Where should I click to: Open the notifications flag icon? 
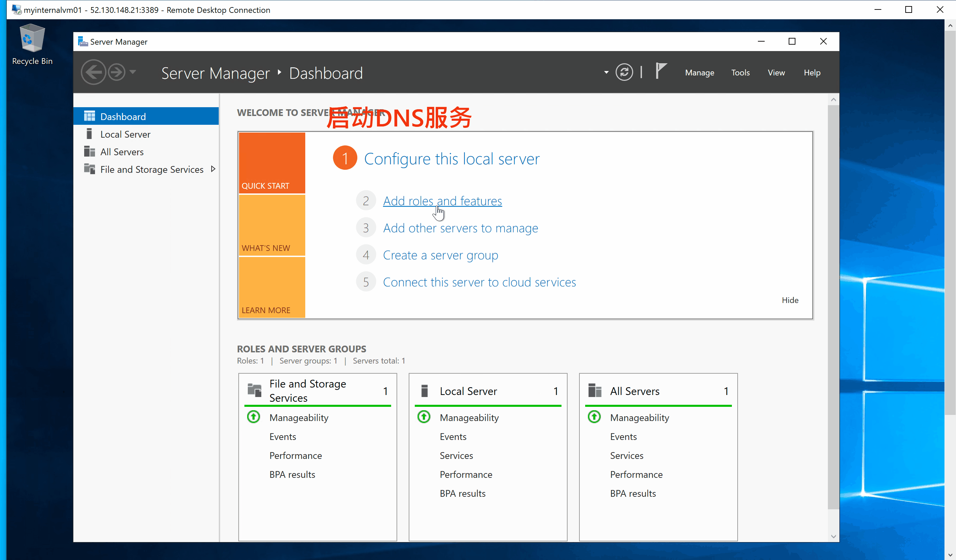click(x=661, y=71)
